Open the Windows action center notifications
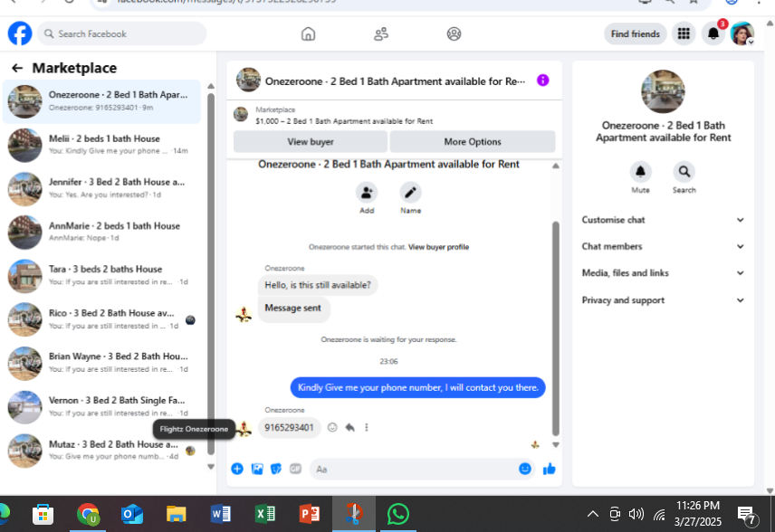This screenshot has height=532, width=775. pyautogui.click(x=747, y=515)
